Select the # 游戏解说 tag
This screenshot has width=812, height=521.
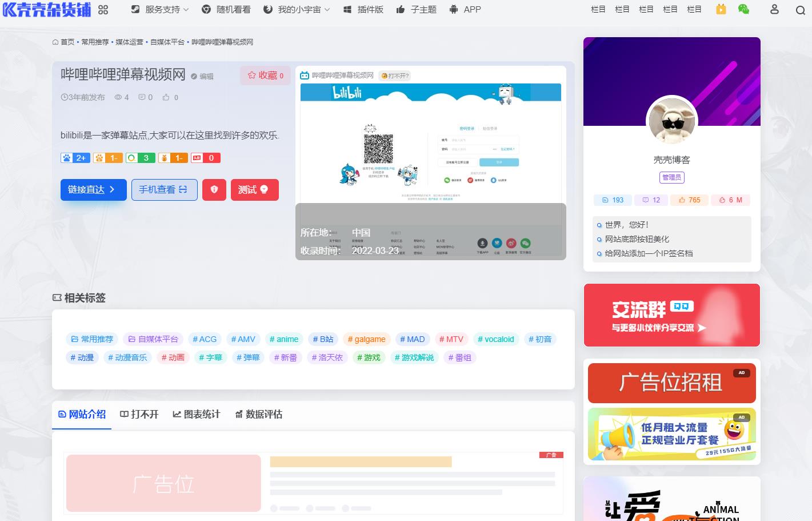[414, 357]
